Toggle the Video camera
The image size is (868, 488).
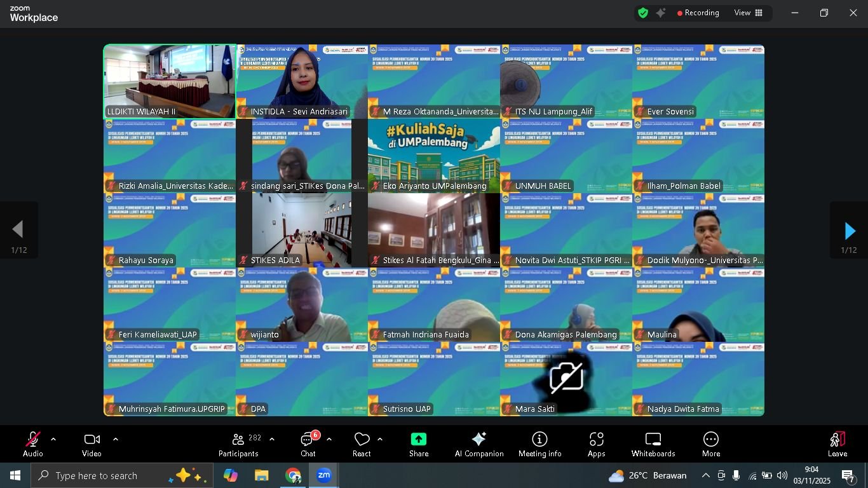pos(92,444)
